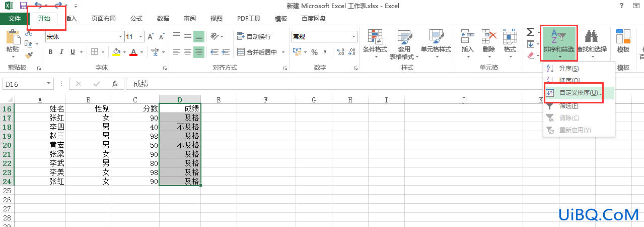Click the accounting number format icon
The image size is (644, 227).
tap(297, 52)
